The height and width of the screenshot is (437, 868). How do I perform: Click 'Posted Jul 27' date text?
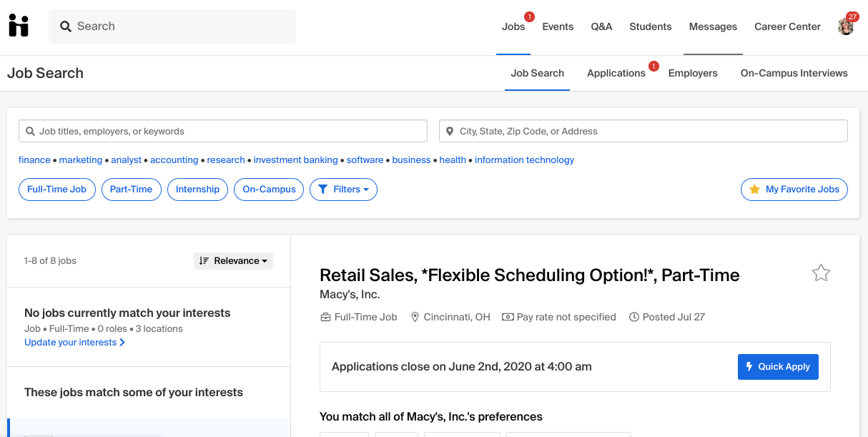click(x=674, y=317)
